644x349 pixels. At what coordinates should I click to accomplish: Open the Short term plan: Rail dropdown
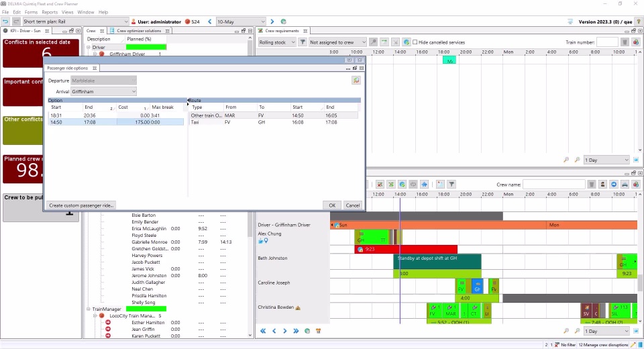coord(76,21)
